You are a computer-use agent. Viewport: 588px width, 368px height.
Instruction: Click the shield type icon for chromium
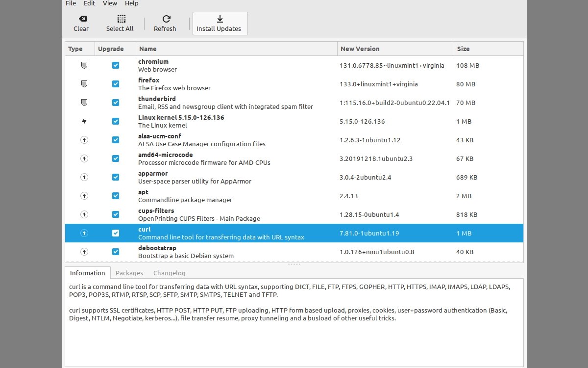click(84, 65)
